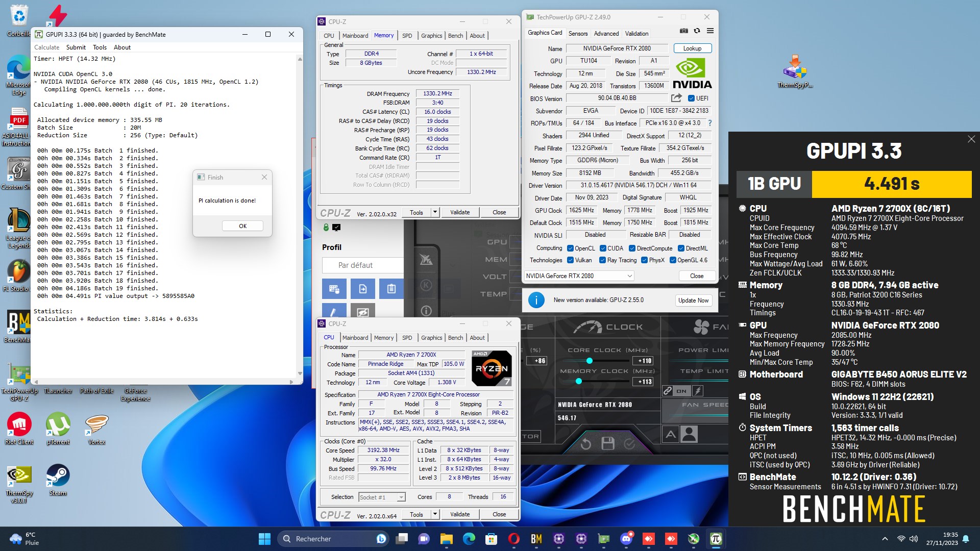Toggle the DirectCompute checkbox

pyautogui.click(x=632, y=248)
